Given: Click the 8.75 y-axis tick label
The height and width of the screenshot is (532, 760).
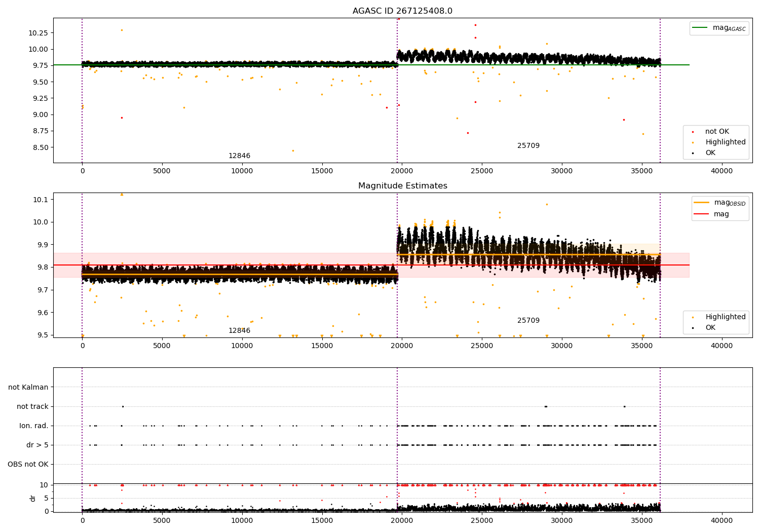Looking at the screenshot, I should click(x=41, y=131).
